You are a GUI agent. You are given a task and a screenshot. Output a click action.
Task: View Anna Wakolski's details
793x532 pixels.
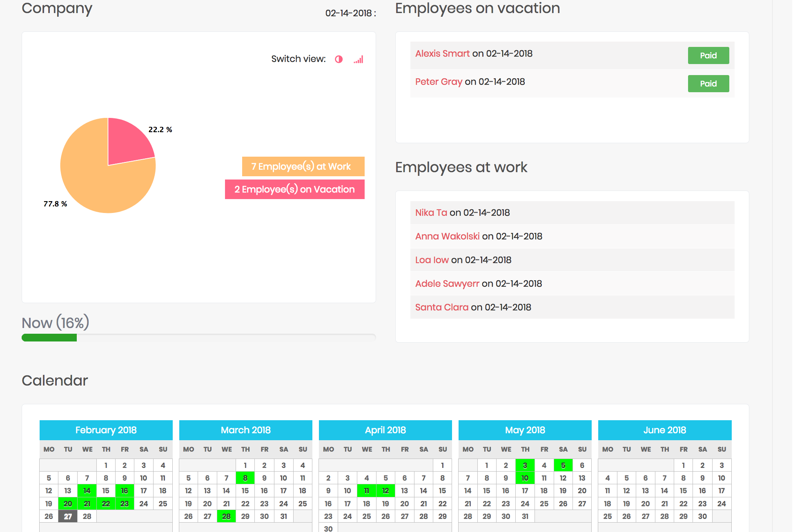[x=447, y=236]
